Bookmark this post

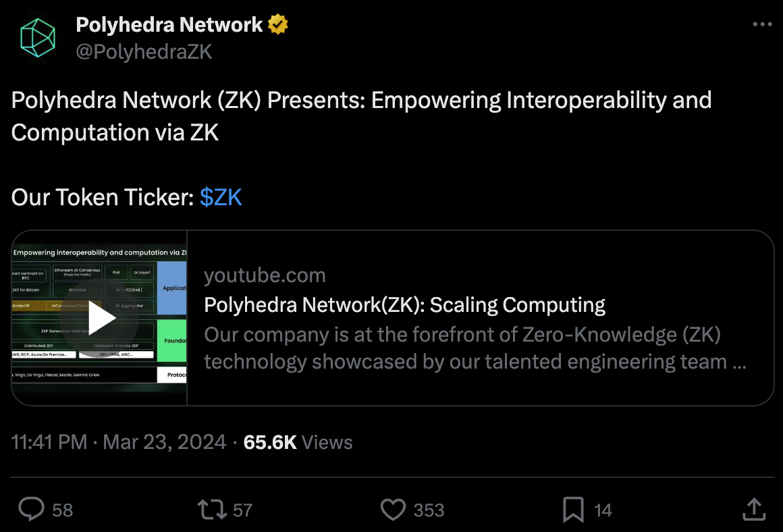click(x=573, y=509)
